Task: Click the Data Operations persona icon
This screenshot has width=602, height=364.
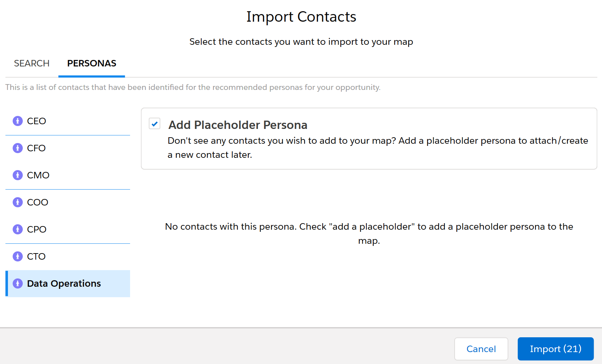Action: (18, 283)
